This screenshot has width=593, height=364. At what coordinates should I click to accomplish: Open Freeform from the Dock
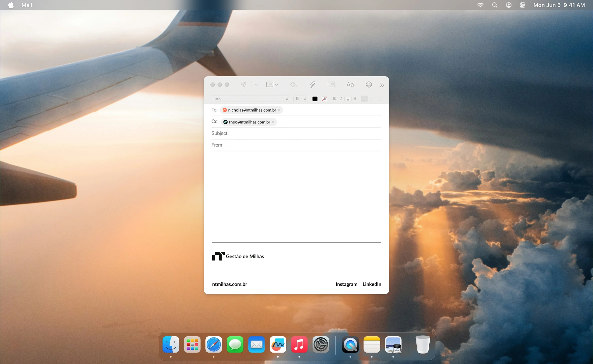pos(278,345)
